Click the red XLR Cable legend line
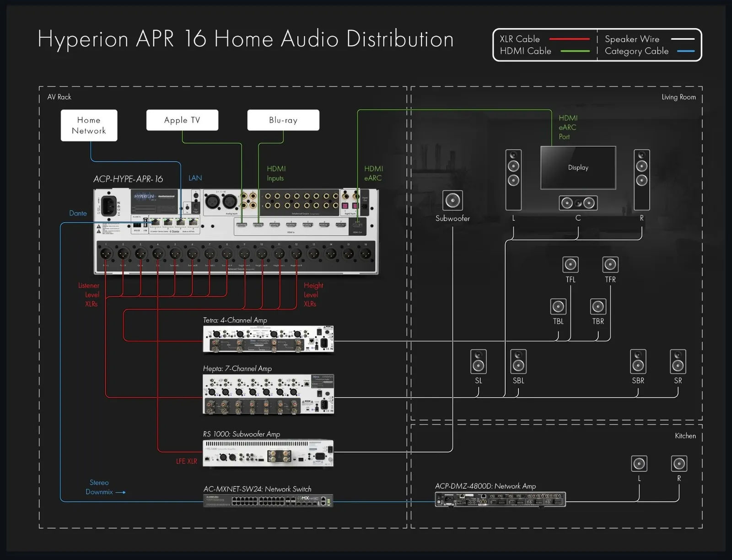The image size is (732, 560). pyautogui.click(x=569, y=39)
